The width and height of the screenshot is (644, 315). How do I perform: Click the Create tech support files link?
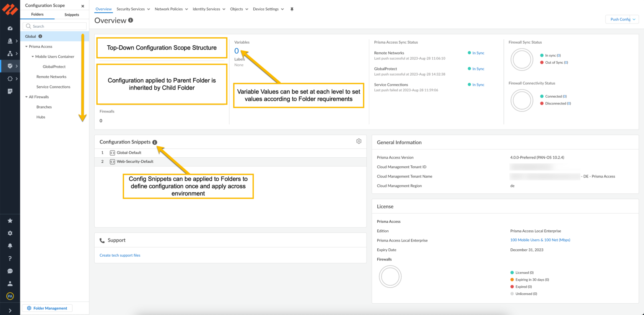120,255
